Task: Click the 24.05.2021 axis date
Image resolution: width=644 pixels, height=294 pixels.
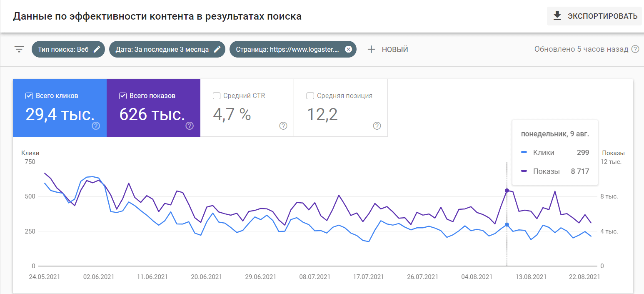Action: pos(44,276)
